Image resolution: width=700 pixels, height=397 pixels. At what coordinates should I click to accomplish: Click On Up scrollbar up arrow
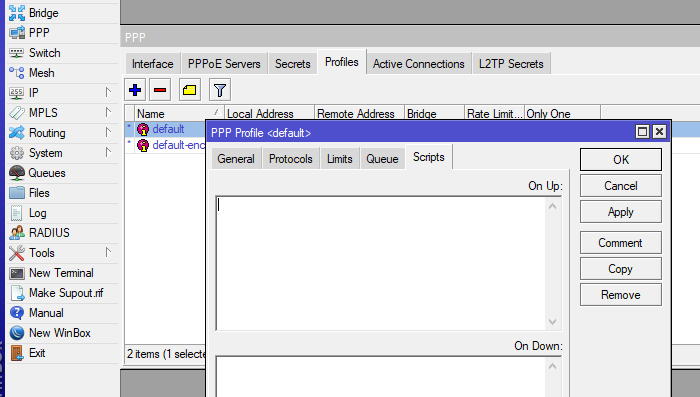pos(553,206)
